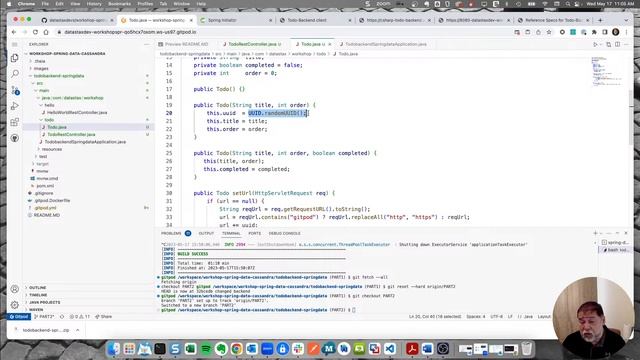Launch Spotify from the Dock
Viewport: 640px width, 360px height.
tap(206, 349)
